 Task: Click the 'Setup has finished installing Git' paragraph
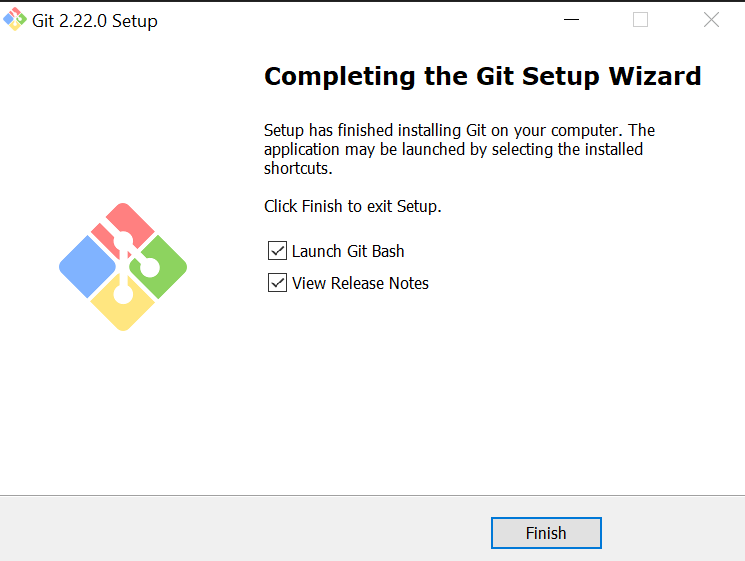(459, 149)
